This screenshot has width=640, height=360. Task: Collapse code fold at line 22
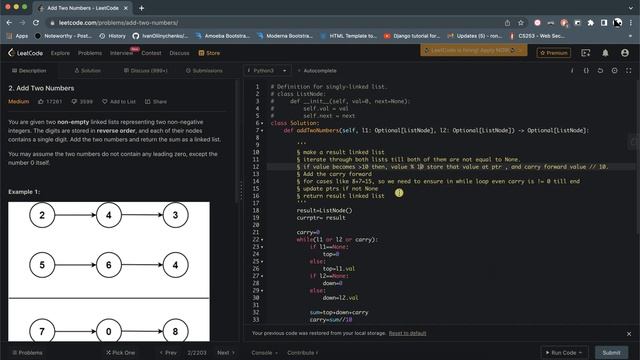tap(262, 240)
